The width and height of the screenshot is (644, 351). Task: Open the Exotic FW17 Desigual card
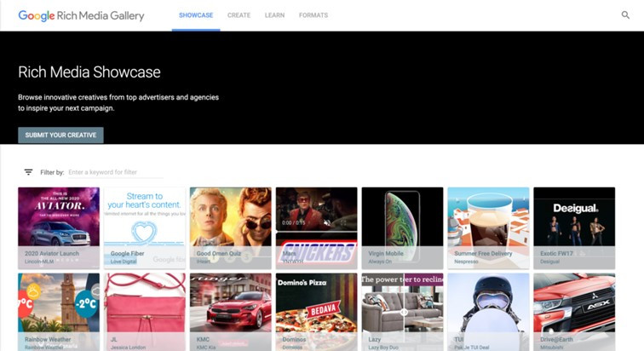pyautogui.click(x=574, y=227)
